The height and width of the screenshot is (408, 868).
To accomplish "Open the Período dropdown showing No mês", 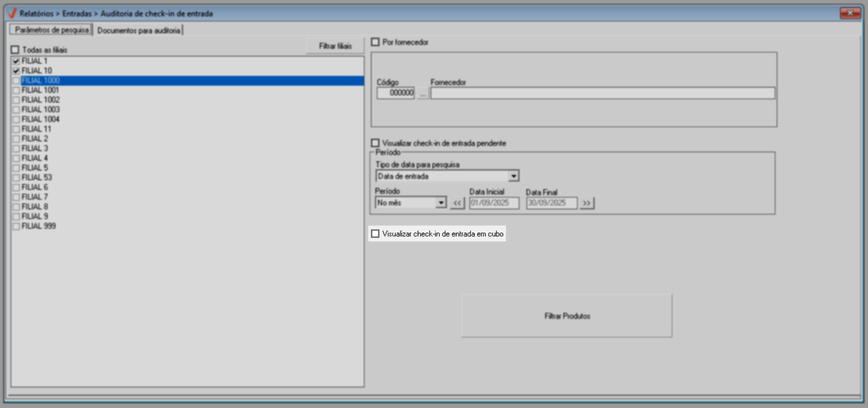I will [x=441, y=203].
